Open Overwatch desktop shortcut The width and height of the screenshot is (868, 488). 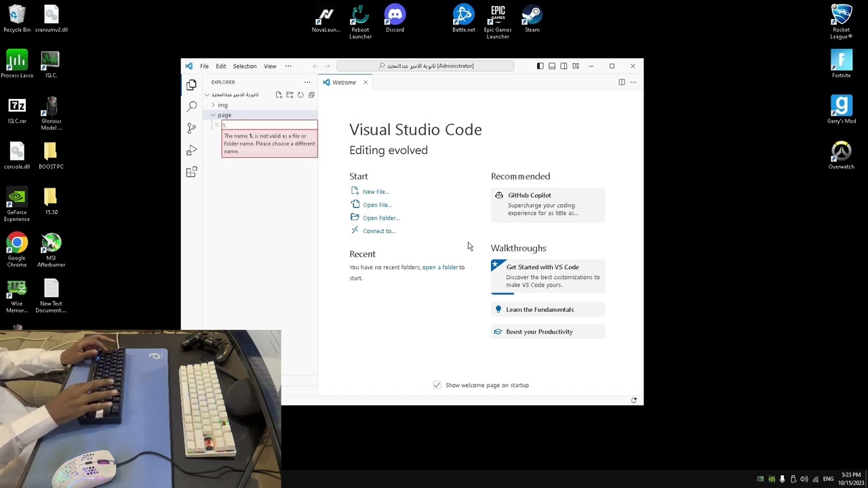point(842,155)
